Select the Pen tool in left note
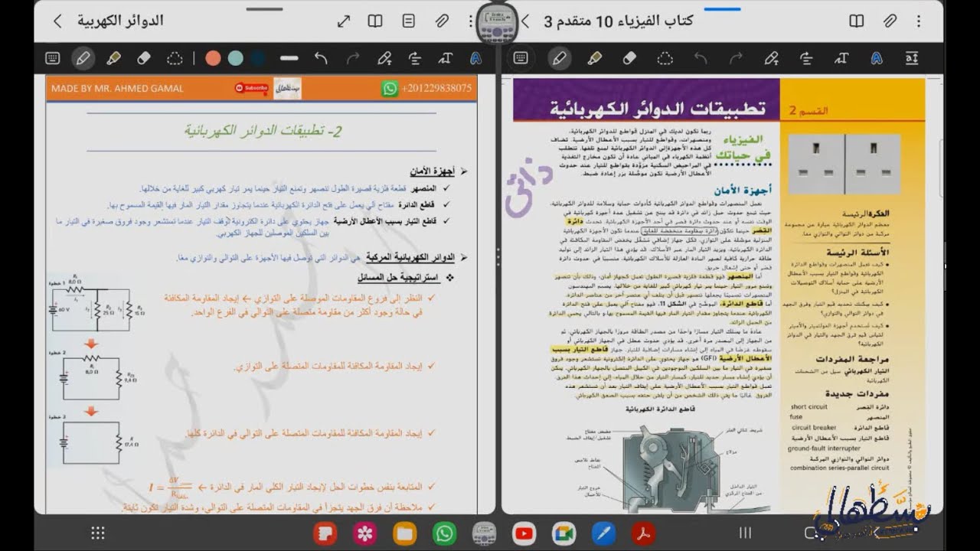 point(83,58)
